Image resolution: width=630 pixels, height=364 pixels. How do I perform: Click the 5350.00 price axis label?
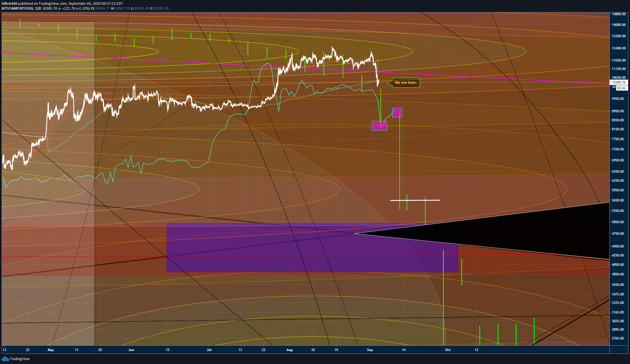[x=618, y=211]
